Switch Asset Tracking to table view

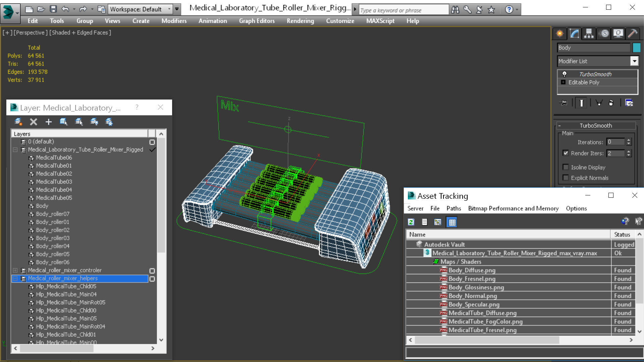pos(452,222)
